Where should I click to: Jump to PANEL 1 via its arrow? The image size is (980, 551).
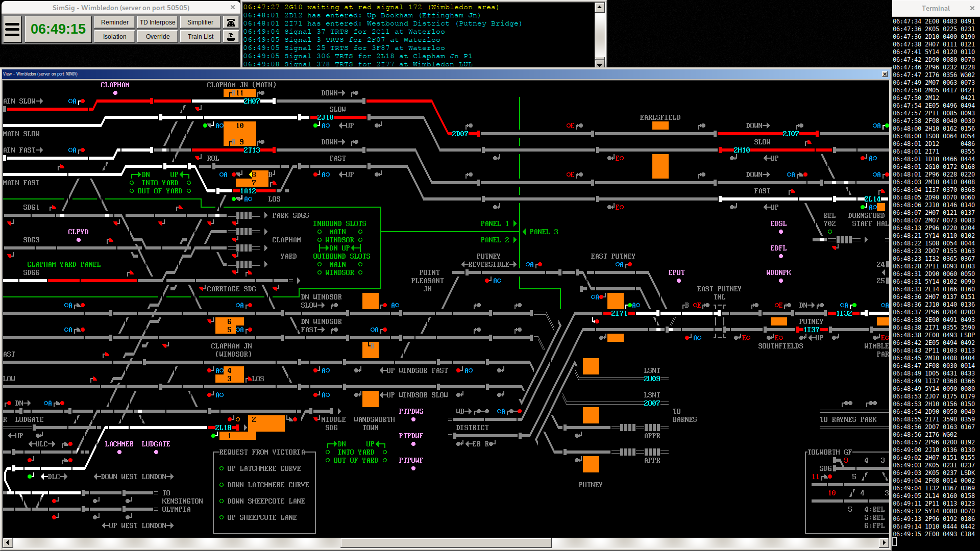coord(515,223)
